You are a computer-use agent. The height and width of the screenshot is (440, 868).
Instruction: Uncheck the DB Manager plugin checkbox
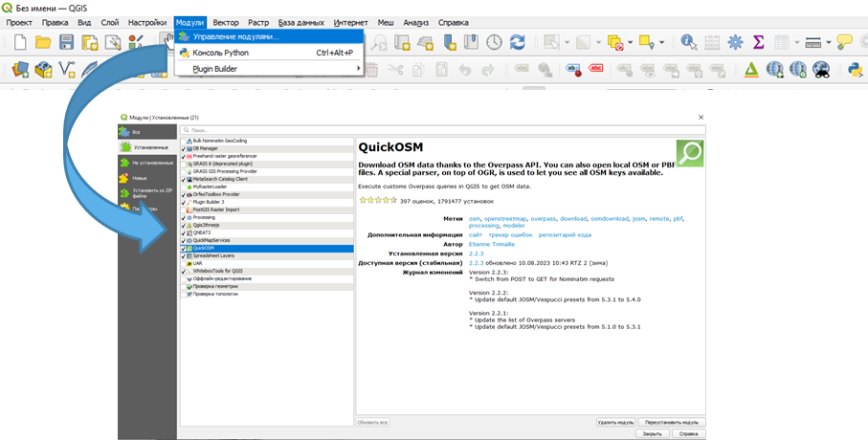click(184, 149)
